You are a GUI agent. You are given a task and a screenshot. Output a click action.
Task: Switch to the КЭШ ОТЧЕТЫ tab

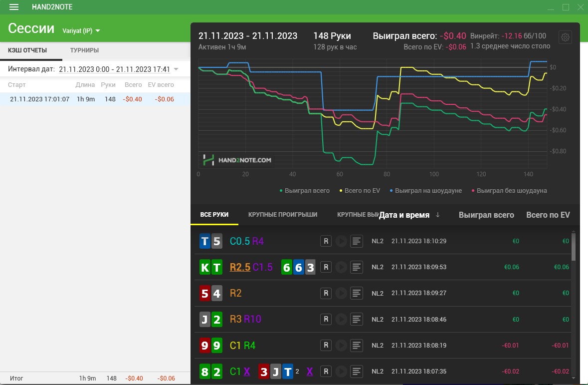pyautogui.click(x=27, y=50)
